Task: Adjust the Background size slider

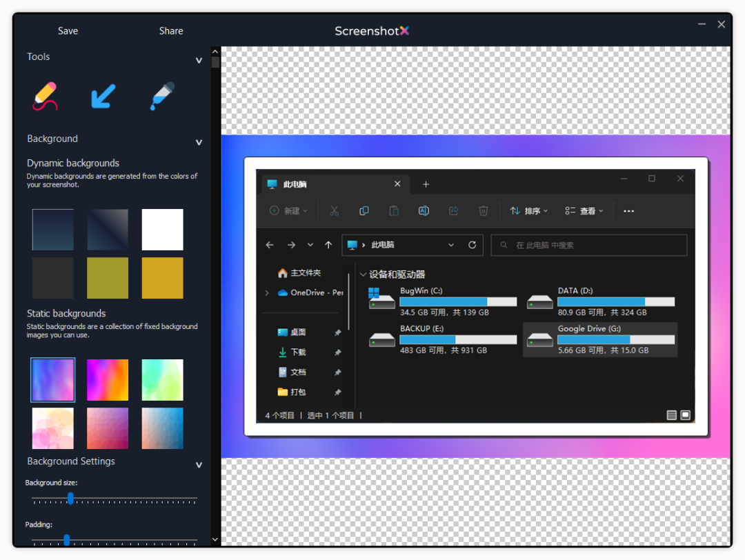Action: tap(70, 498)
